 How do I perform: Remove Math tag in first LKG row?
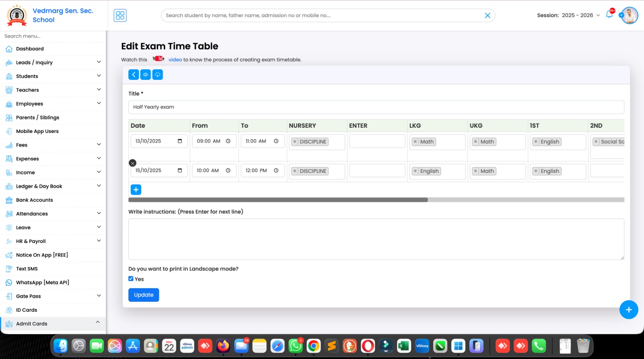(415, 142)
